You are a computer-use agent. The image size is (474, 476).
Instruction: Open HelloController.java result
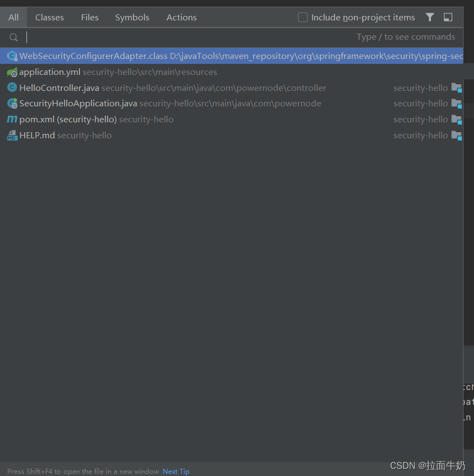click(x=231, y=88)
